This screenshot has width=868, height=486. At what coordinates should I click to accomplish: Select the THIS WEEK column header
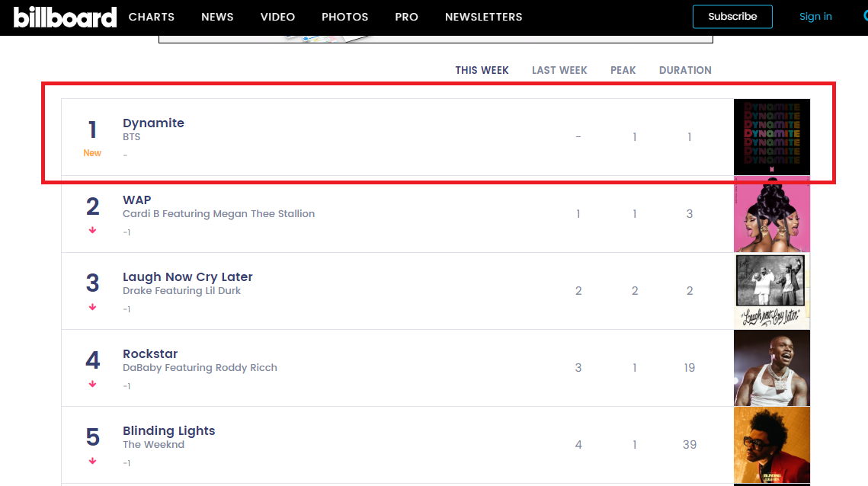point(482,70)
